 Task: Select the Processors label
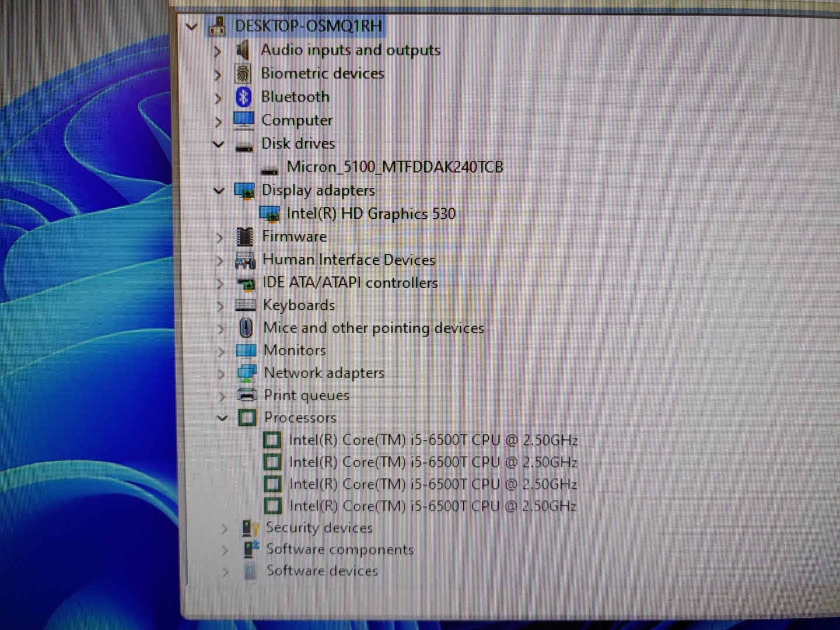pyautogui.click(x=300, y=418)
